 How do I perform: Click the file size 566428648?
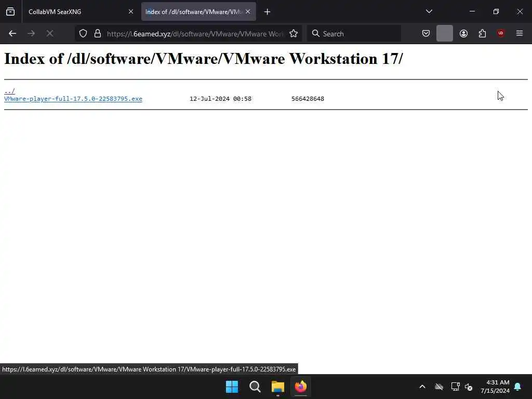pos(308,99)
